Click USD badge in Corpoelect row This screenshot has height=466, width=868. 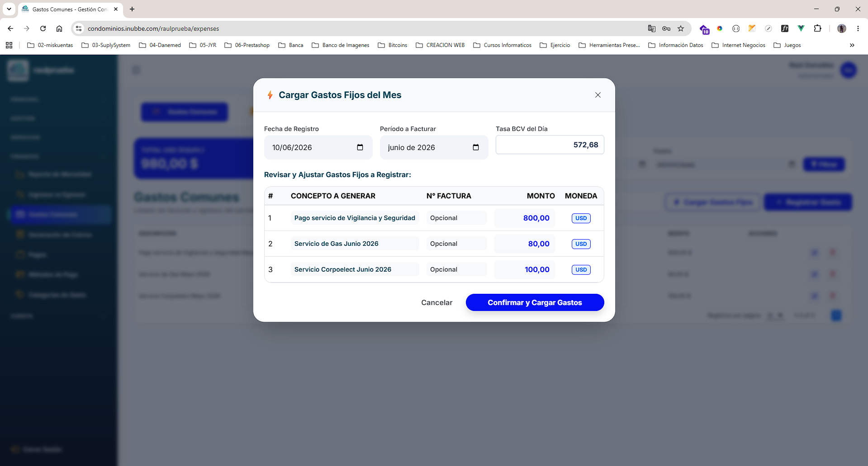(581, 270)
